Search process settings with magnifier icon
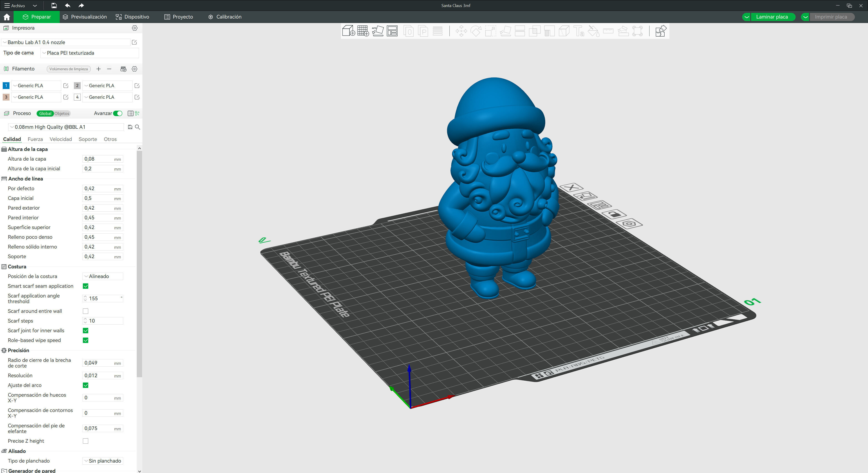Viewport: 868px width, 473px height. coord(137,127)
